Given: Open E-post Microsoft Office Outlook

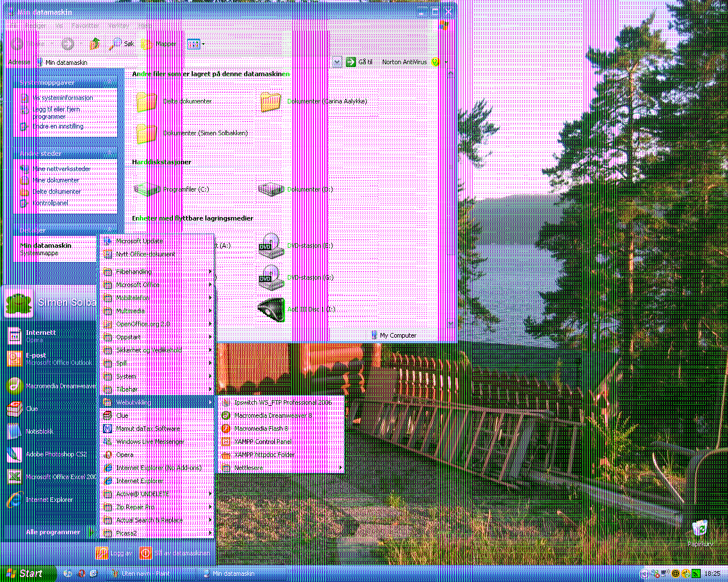Looking at the screenshot, I should [x=50, y=359].
